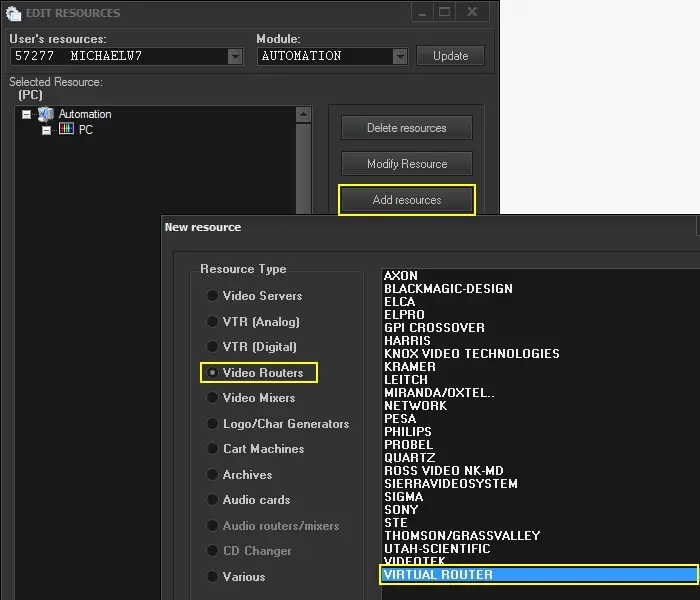This screenshot has width=700, height=600.
Task: Click the resource tree scrollbar up arrow
Action: coord(304,115)
